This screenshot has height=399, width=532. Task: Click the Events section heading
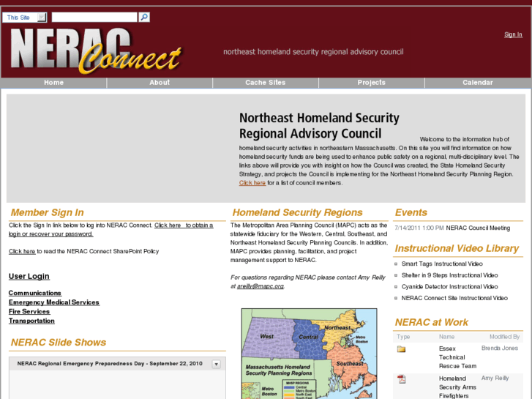click(411, 212)
